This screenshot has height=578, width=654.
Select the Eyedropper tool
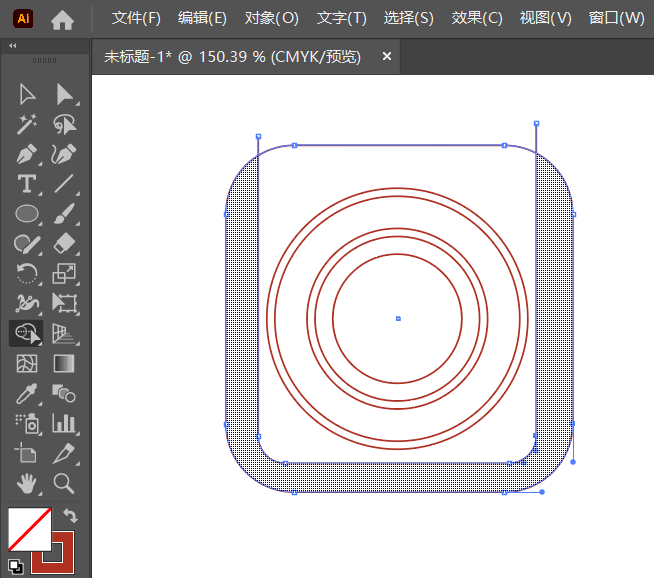(x=27, y=393)
